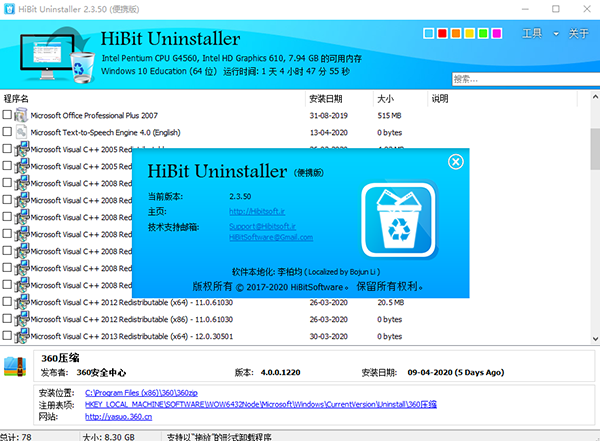Image resolution: width=600 pixels, height=441 pixels.
Task: Click the HiBit Uninstaller header logo
Action: [x=57, y=55]
